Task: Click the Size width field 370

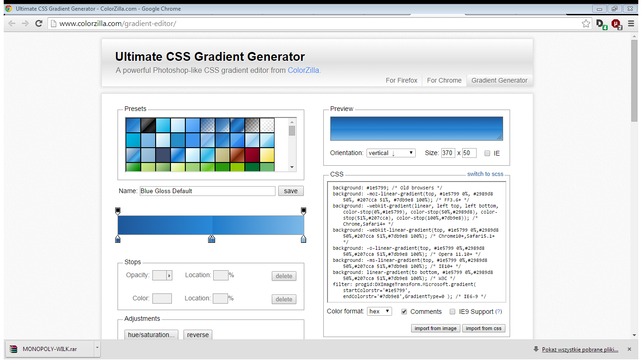Action: (x=448, y=153)
